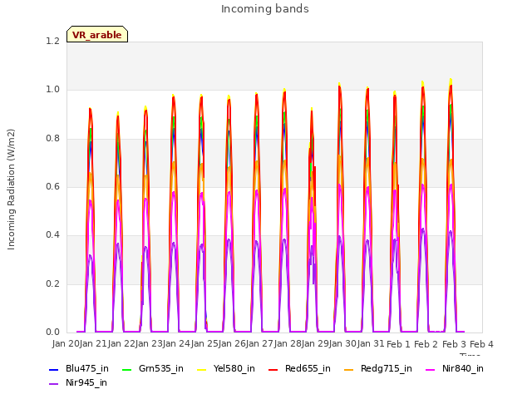Click the Jan 23 x-axis tick label
The image size is (532, 399).
(x=149, y=343)
